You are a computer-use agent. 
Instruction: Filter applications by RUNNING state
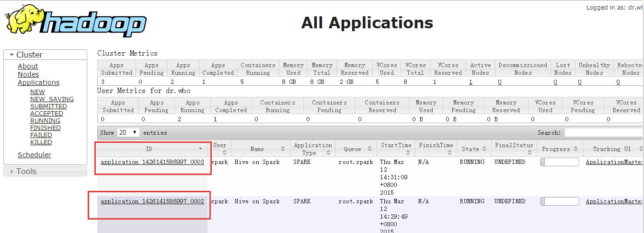coord(45,121)
